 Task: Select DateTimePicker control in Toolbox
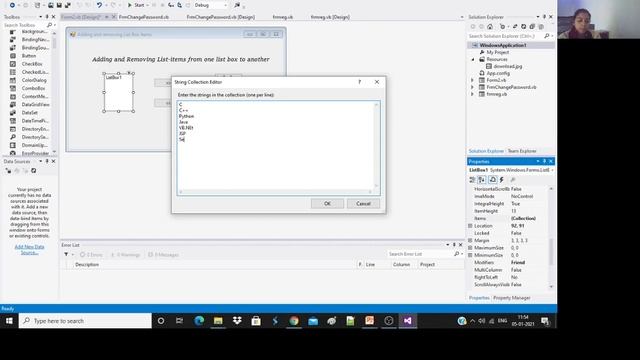coord(35,121)
